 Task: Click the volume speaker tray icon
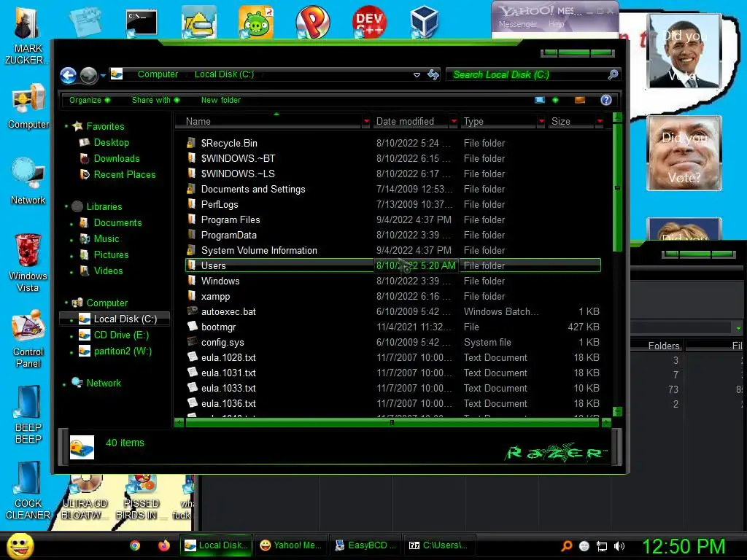(x=619, y=546)
